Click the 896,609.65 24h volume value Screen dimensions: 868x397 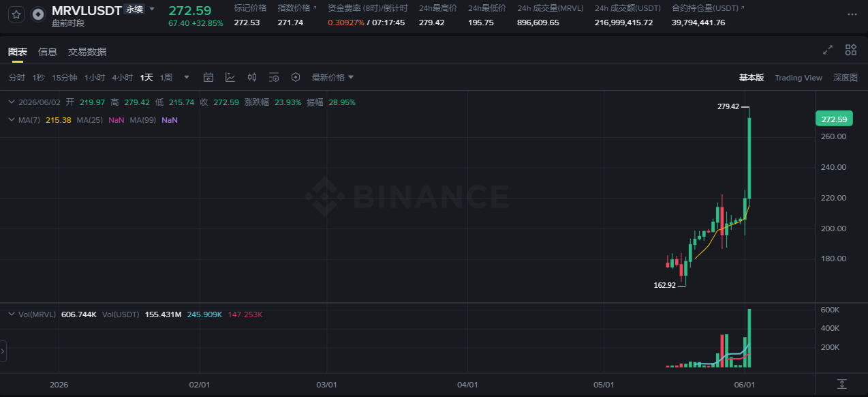(x=538, y=23)
